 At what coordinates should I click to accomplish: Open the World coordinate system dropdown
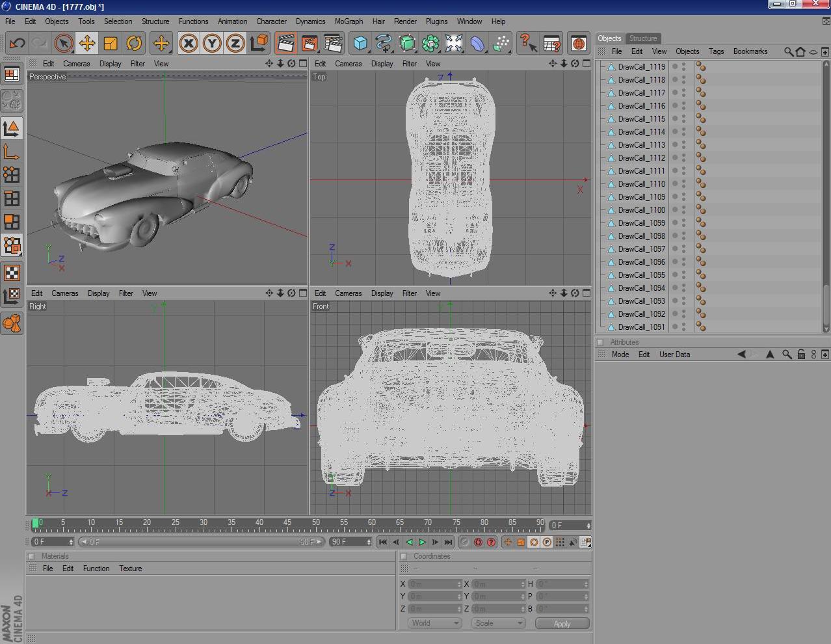click(434, 623)
